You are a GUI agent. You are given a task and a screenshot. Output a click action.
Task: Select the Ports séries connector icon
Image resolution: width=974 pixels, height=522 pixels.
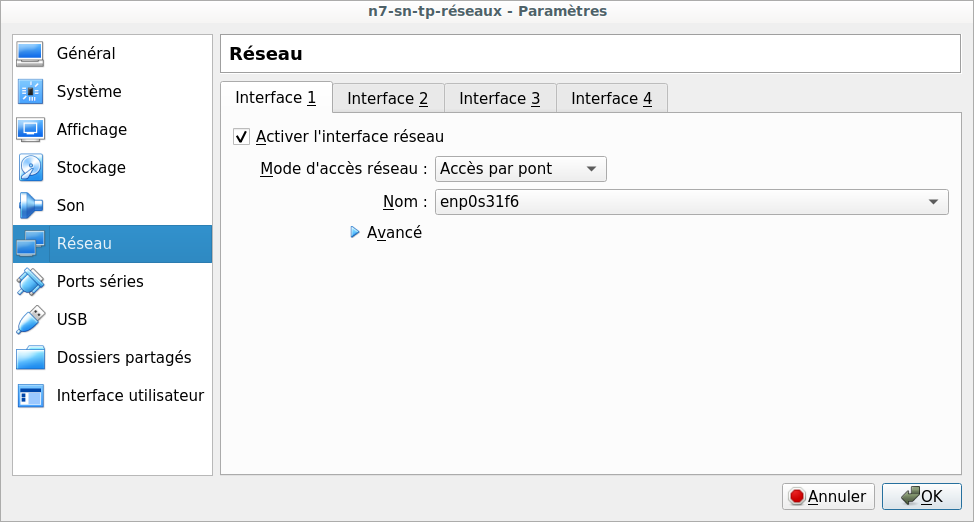30,282
